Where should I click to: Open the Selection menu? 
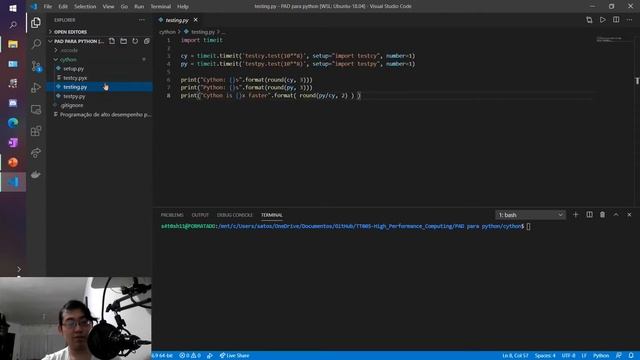point(85,7)
